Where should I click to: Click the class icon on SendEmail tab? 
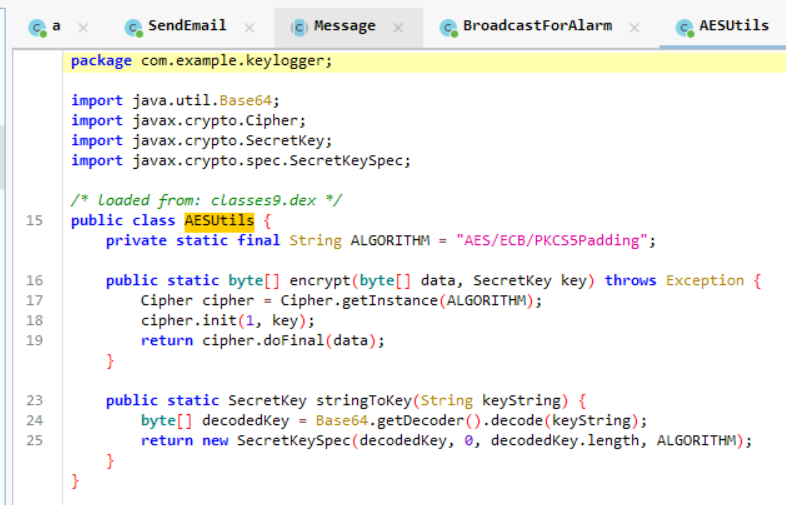click(x=133, y=28)
